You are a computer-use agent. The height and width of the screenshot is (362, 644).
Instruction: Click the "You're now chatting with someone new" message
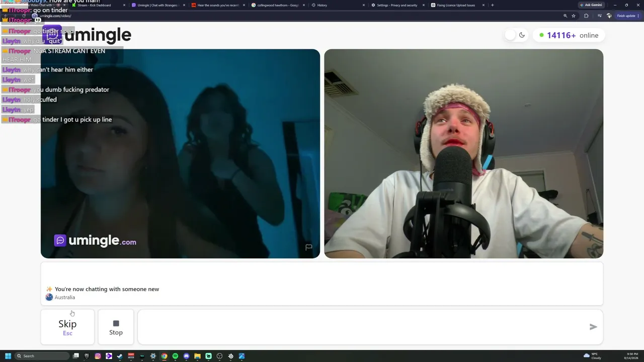coord(107,289)
